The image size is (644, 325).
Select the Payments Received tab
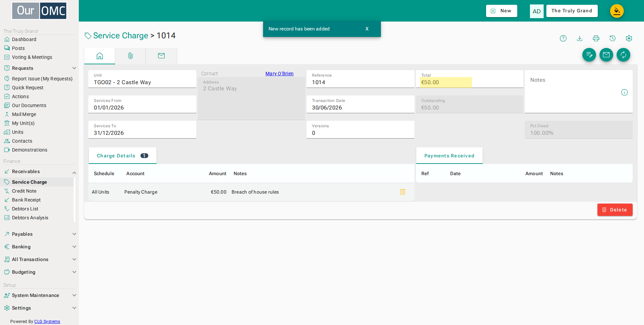449,156
